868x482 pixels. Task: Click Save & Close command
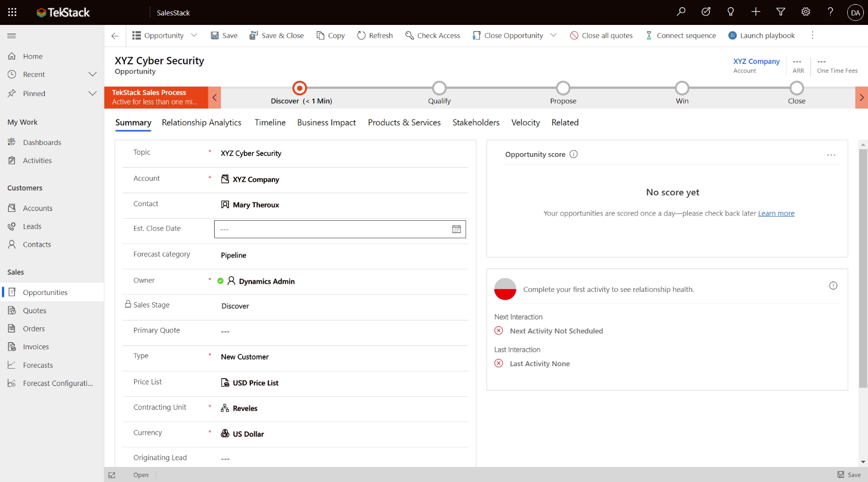point(277,35)
